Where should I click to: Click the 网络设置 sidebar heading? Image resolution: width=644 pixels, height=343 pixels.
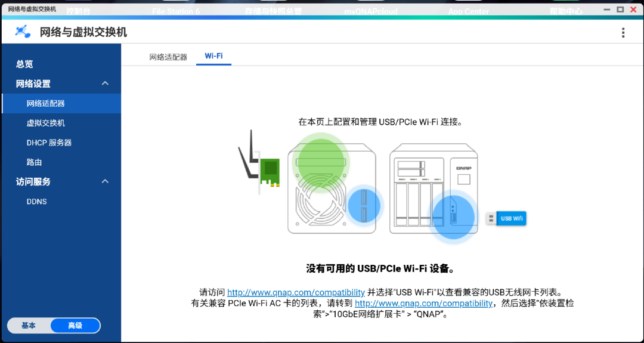point(33,84)
